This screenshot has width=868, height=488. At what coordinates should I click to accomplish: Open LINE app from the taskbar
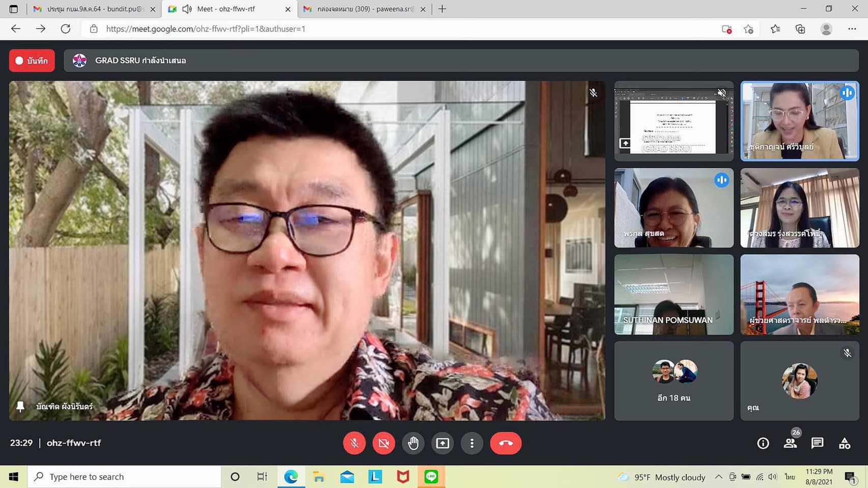tap(431, 477)
